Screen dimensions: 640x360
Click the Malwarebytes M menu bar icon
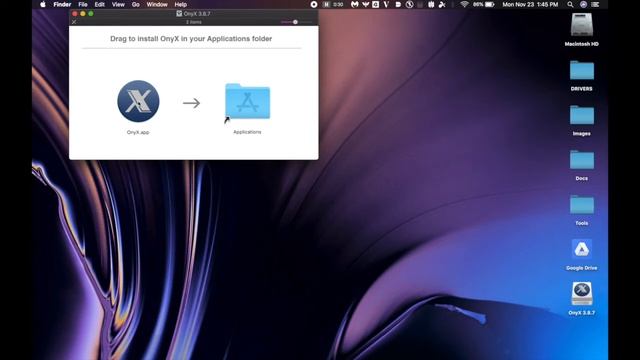pyautogui.click(x=354, y=4)
